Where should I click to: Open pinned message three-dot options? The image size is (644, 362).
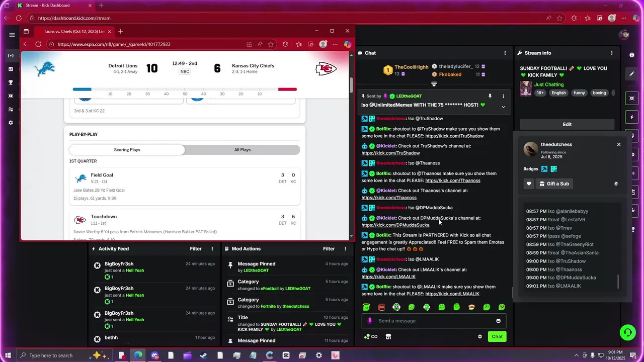coord(503,96)
